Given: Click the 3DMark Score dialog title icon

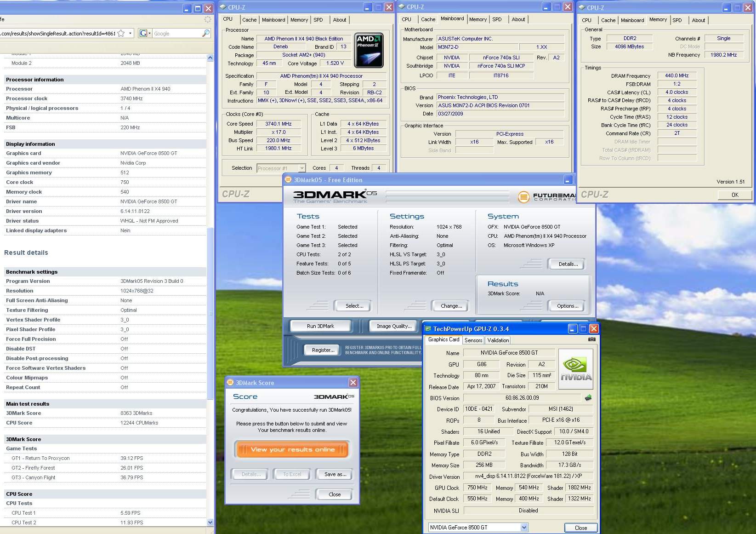Looking at the screenshot, I should 230,383.
